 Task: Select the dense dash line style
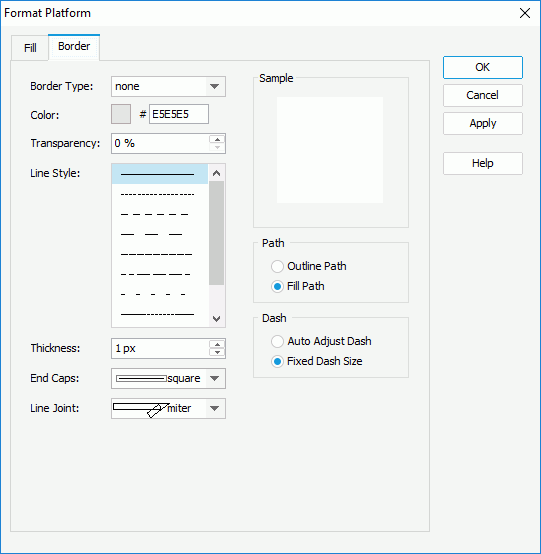point(160,254)
